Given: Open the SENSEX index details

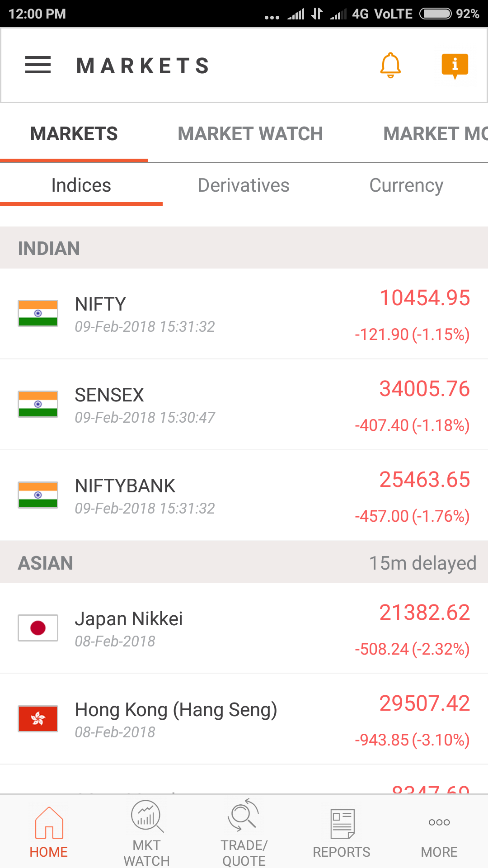Looking at the screenshot, I should 244,405.
